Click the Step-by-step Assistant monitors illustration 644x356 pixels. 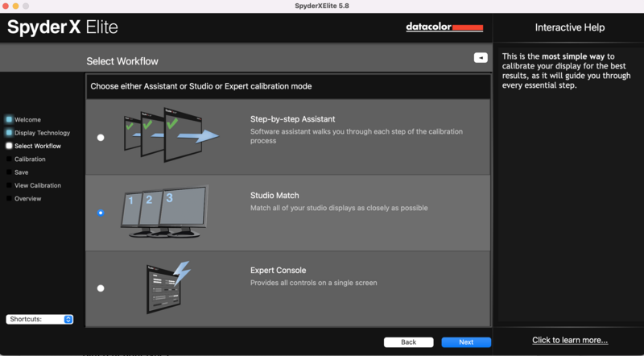(171, 135)
